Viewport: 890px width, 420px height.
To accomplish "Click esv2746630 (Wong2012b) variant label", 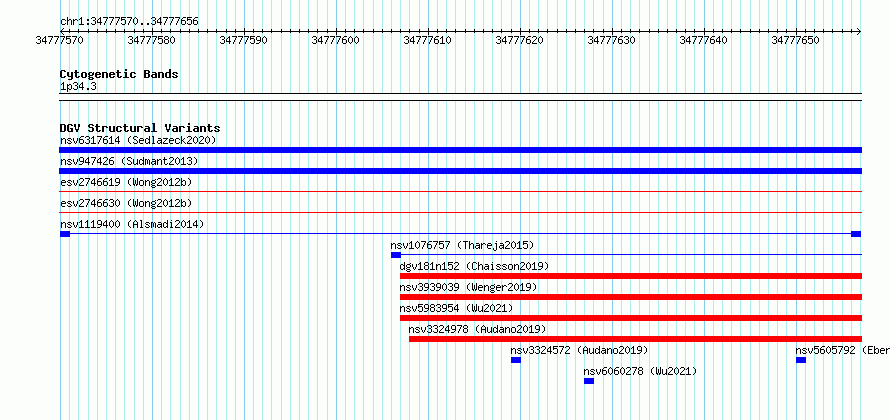I will coord(126,203).
